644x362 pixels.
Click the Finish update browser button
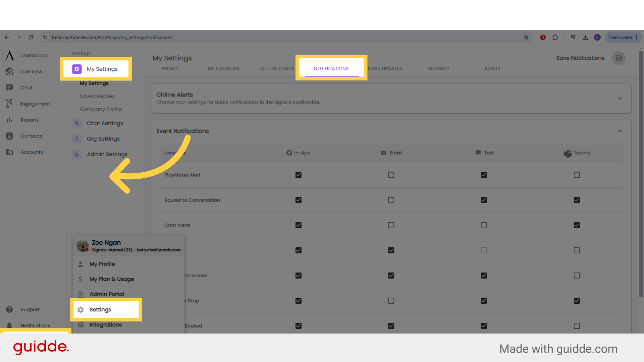point(623,37)
